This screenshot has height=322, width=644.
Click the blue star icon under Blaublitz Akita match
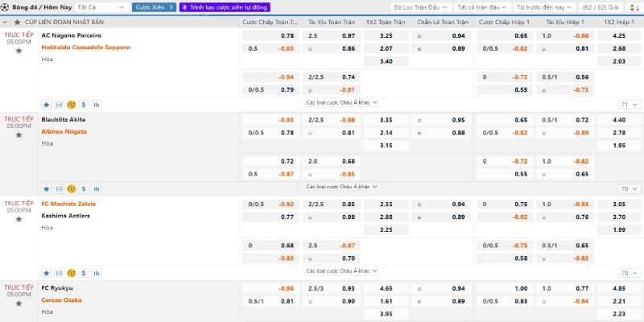[46, 189]
